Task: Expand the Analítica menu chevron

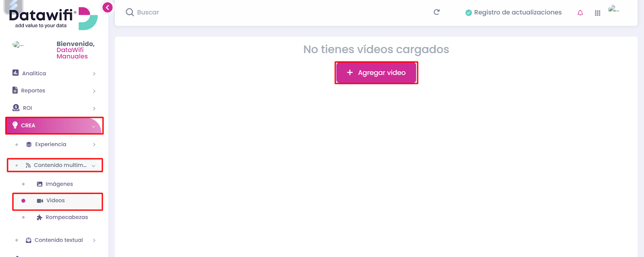Action: pos(94,74)
